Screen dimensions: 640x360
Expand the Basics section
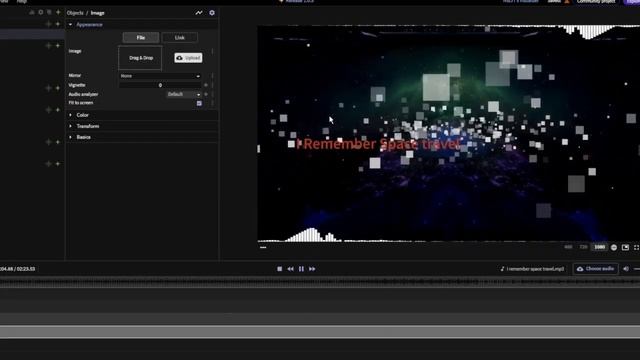coord(142,137)
